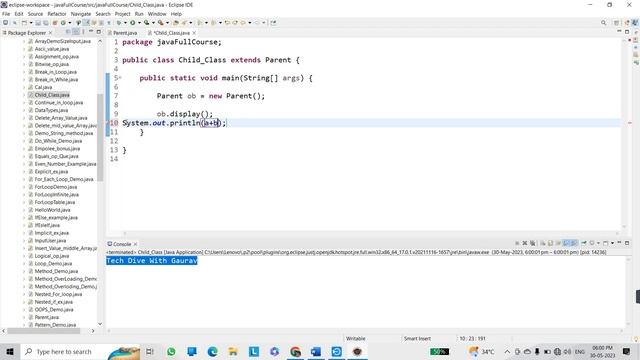Click Pin Console icon
This screenshot has height=360, width=640.
(x=584, y=243)
